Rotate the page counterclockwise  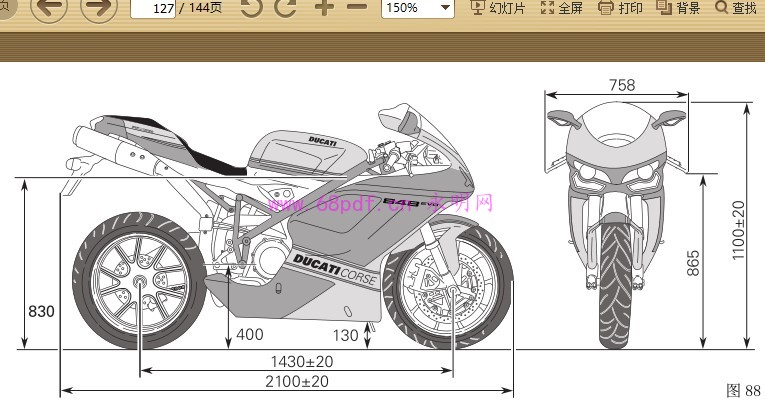pos(252,7)
